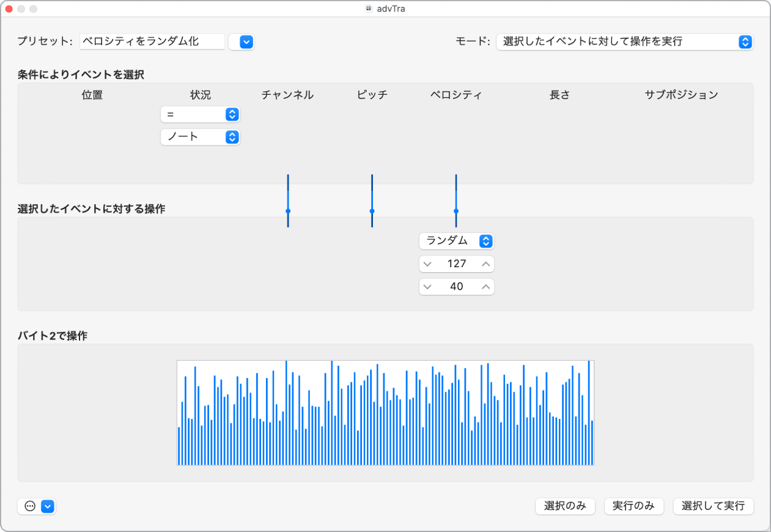Open the モード dropdown at top right
This screenshot has width=771, height=532.
click(x=625, y=42)
